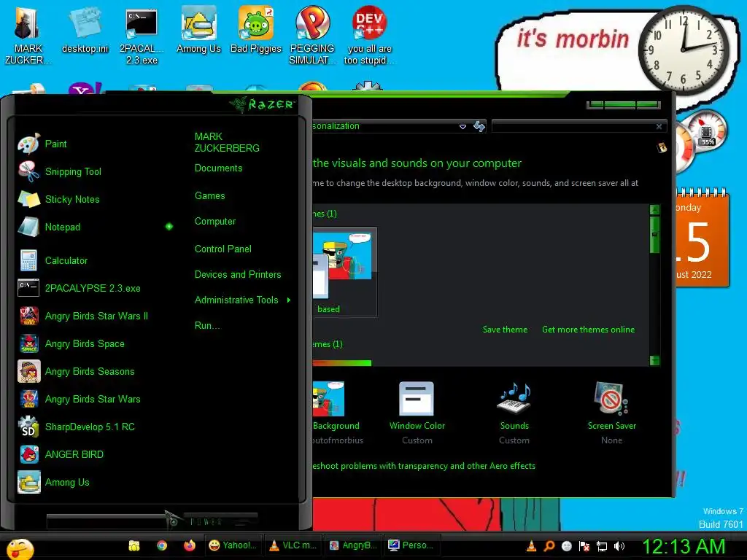
Task: Click the analog clock gadget
Action: click(683, 50)
